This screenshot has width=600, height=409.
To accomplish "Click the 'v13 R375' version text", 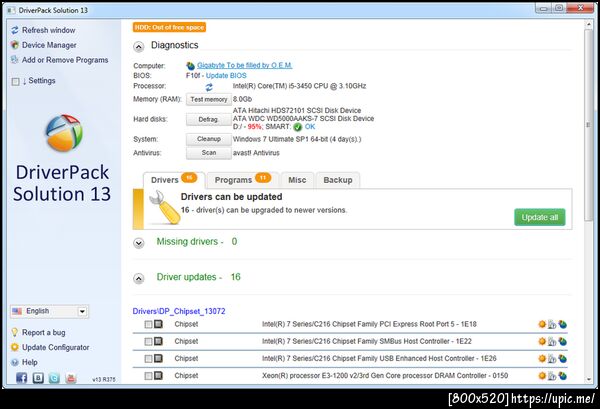I will (x=104, y=380).
